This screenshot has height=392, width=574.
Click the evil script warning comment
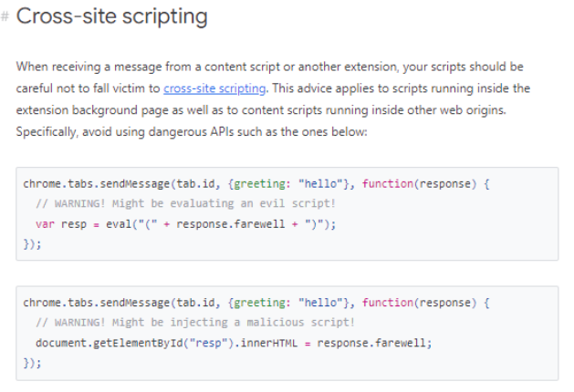point(185,203)
